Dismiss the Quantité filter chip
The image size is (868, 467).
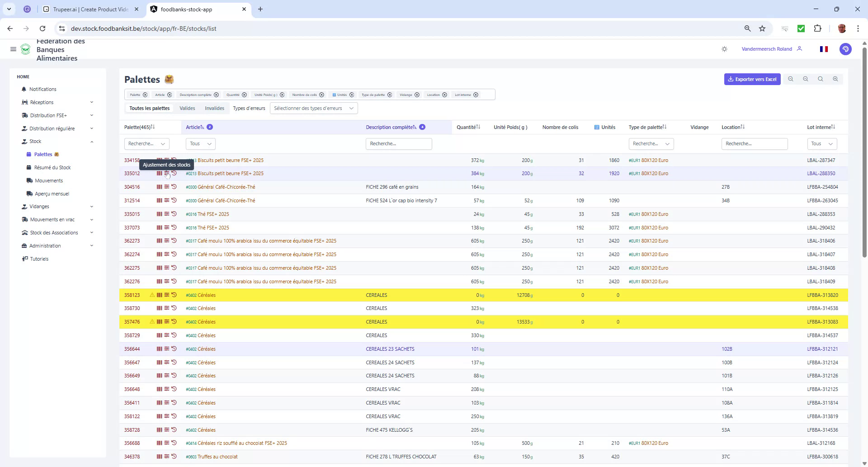pos(244,95)
